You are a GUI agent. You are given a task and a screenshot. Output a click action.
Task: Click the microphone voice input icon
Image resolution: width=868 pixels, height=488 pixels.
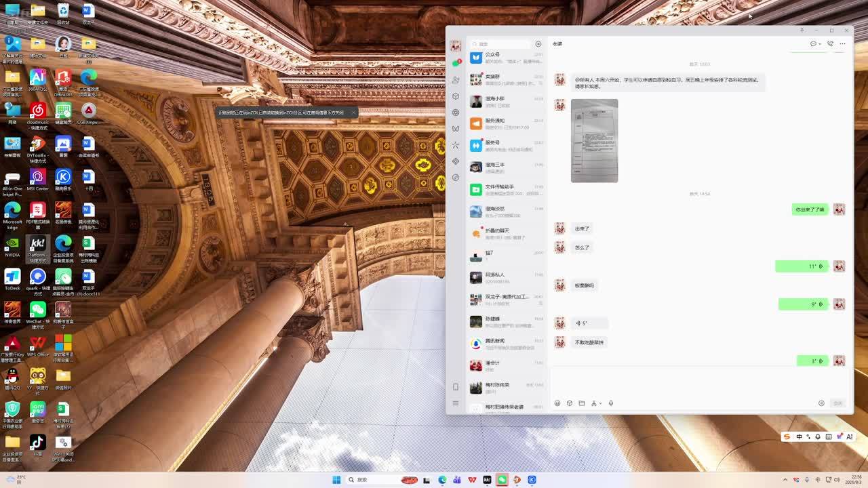coord(610,403)
